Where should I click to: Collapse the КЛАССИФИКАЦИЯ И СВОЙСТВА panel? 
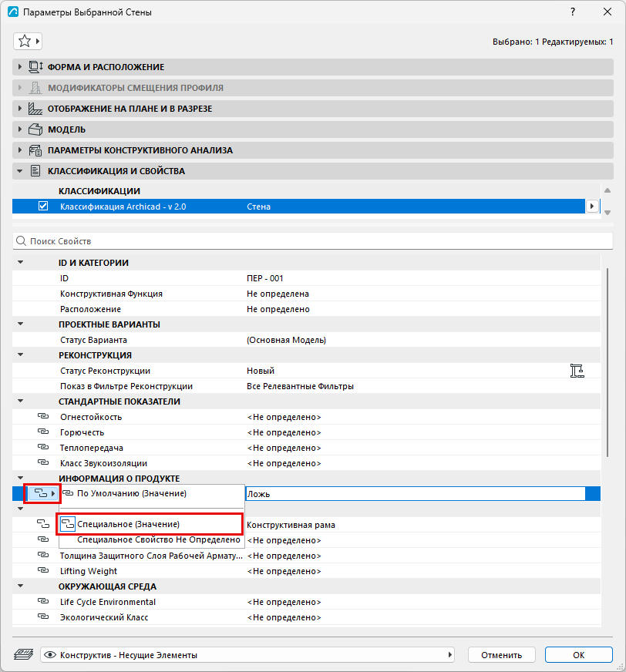(20, 171)
